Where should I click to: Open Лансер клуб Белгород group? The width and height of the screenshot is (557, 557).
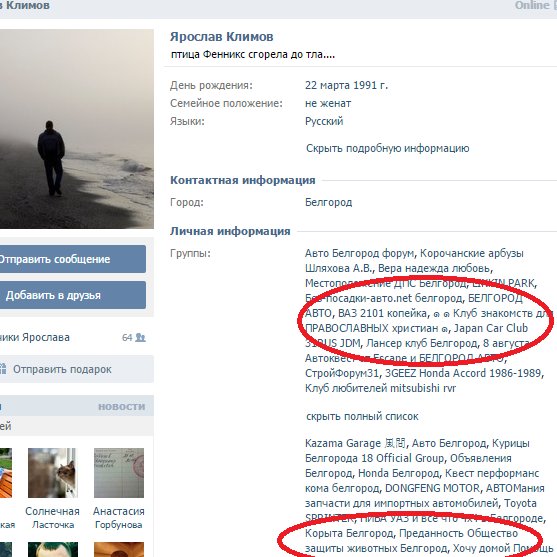421,343
